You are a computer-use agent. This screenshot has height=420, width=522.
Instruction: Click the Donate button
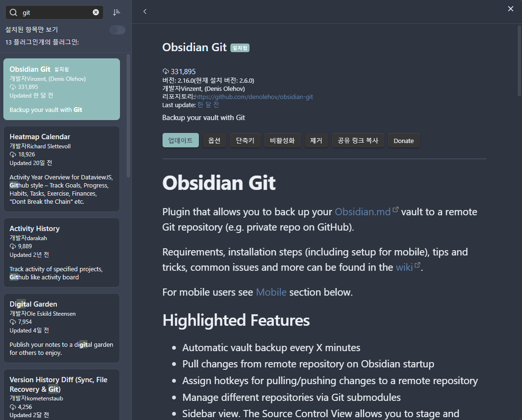coord(404,141)
